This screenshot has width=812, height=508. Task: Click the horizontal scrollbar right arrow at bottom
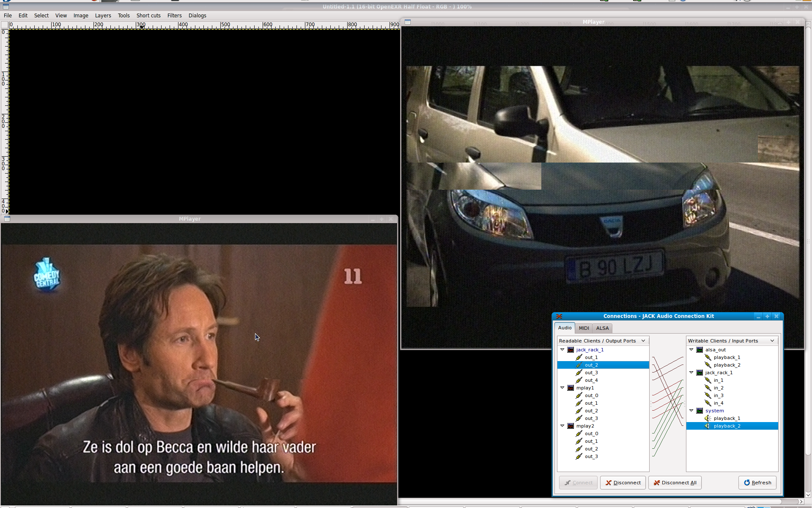click(x=801, y=502)
